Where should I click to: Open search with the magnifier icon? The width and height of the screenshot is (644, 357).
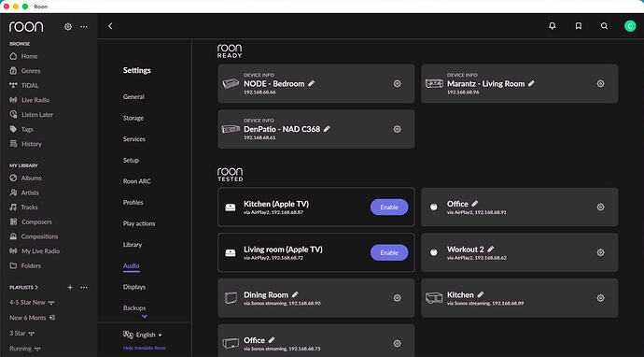click(604, 26)
